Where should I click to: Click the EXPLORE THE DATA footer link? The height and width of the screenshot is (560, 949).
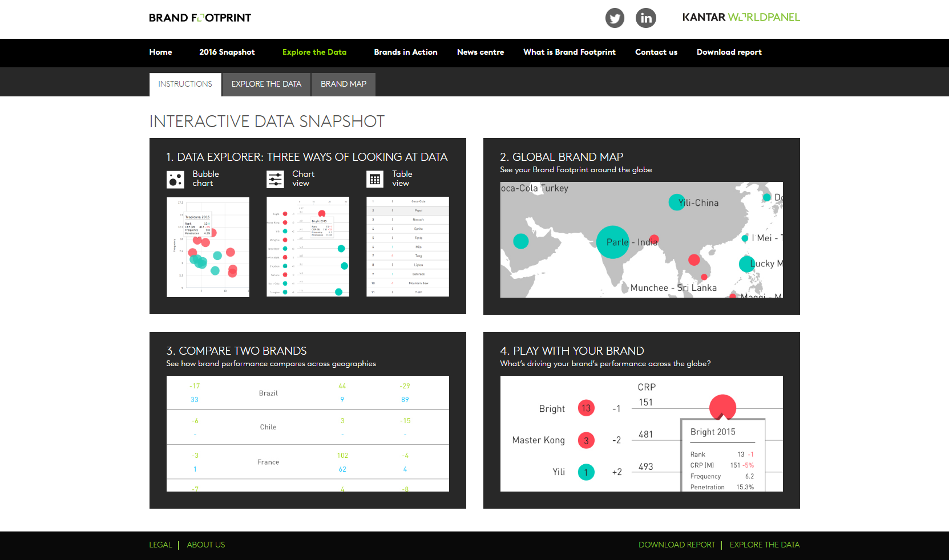[765, 545]
